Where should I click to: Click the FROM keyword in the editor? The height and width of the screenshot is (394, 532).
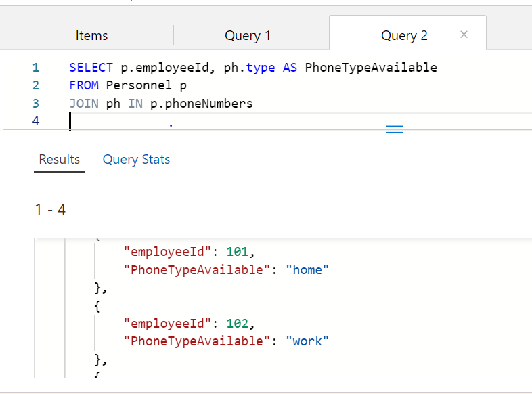point(84,85)
